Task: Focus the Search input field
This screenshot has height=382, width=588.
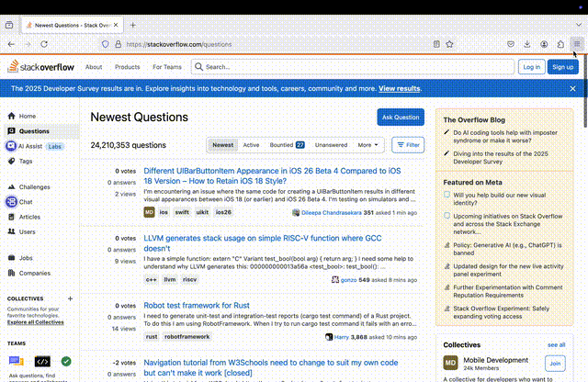Action: (x=353, y=67)
